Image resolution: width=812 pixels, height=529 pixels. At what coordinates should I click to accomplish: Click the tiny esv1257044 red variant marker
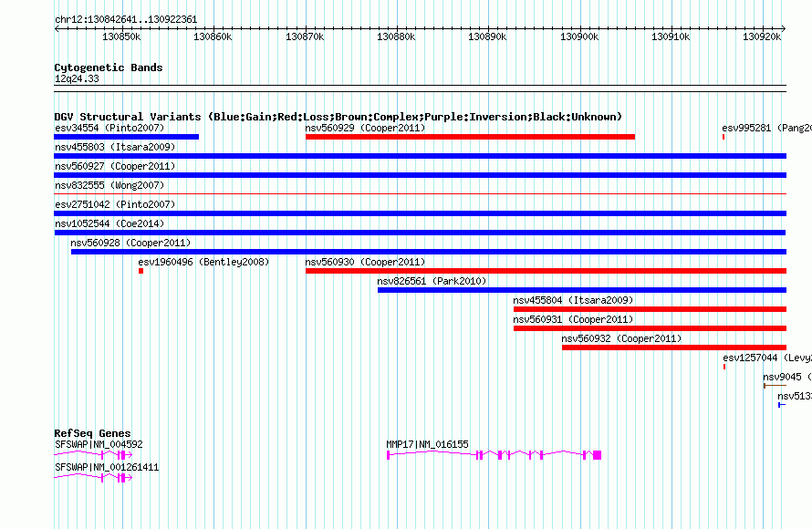tap(724, 367)
